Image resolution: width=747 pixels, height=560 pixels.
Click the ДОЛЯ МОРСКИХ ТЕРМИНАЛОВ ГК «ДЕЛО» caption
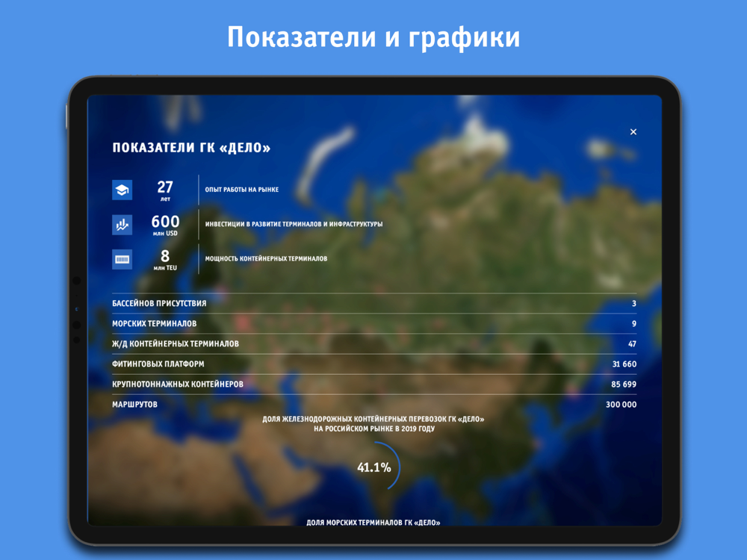tap(373, 522)
